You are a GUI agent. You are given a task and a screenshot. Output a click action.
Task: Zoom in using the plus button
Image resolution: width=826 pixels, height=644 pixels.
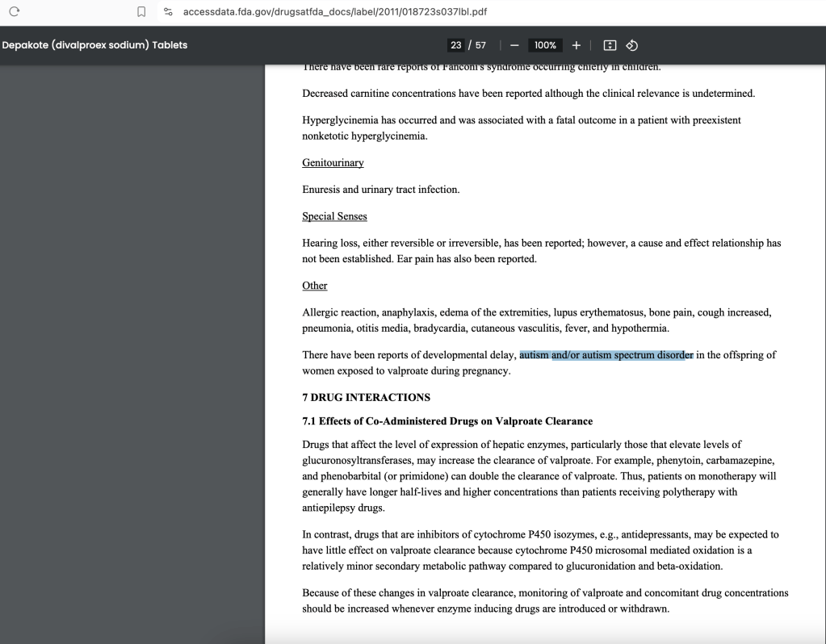[x=577, y=45]
